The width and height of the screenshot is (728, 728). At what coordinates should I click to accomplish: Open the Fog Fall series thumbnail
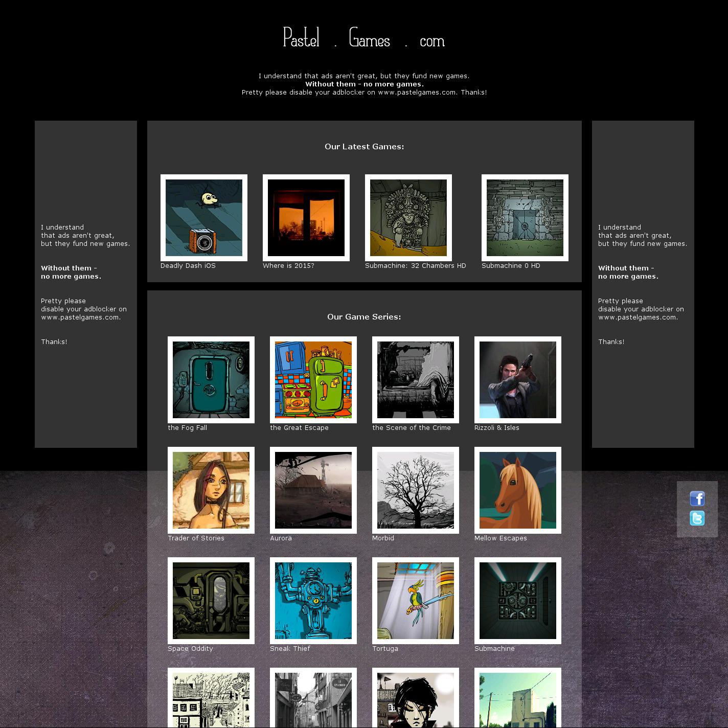pos(211,380)
